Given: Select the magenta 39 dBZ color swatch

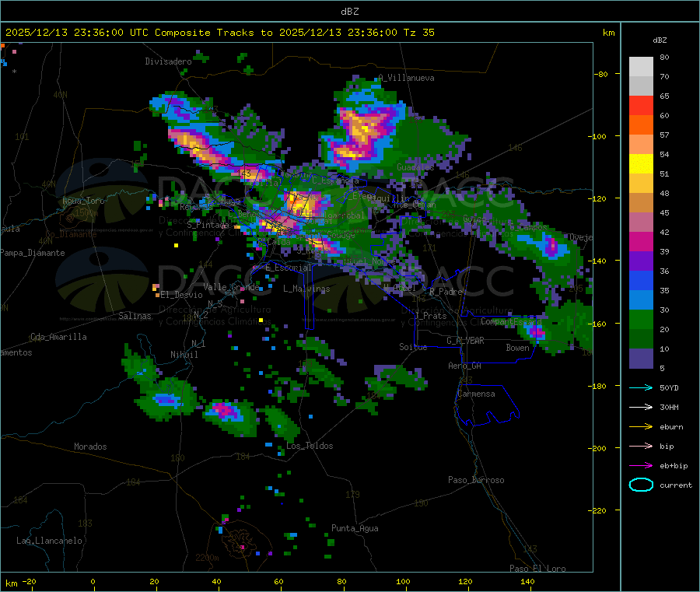Looking at the screenshot, I should pos(641,241).
